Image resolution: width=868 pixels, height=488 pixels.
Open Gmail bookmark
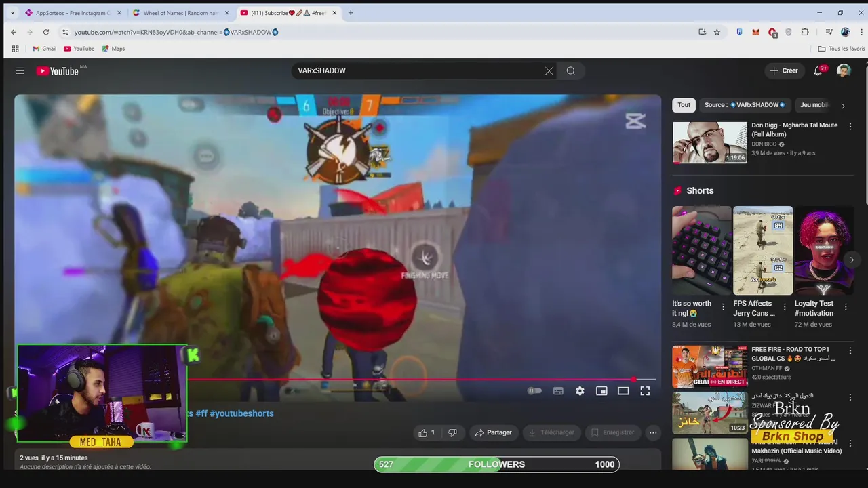point(45,49)
